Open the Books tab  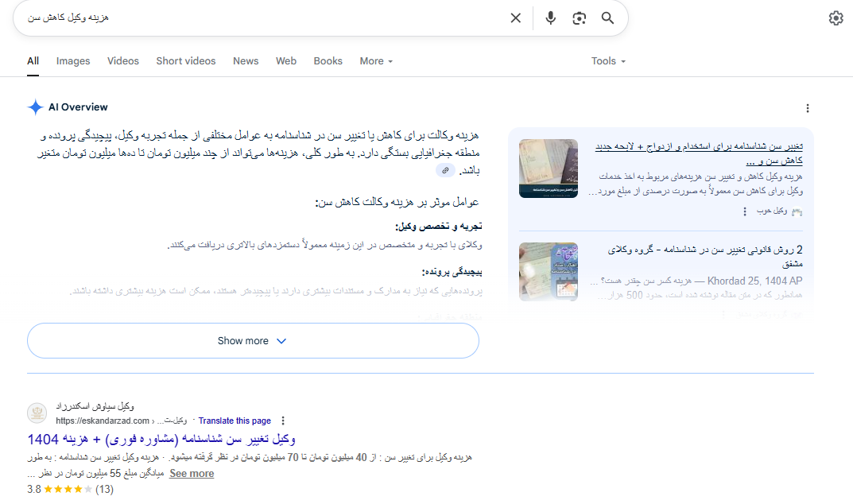[328, 61]
